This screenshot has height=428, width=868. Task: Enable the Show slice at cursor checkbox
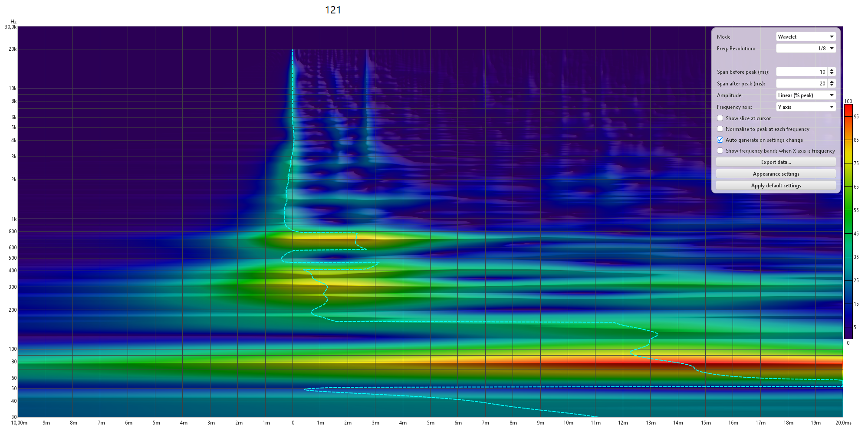point(720,118)
